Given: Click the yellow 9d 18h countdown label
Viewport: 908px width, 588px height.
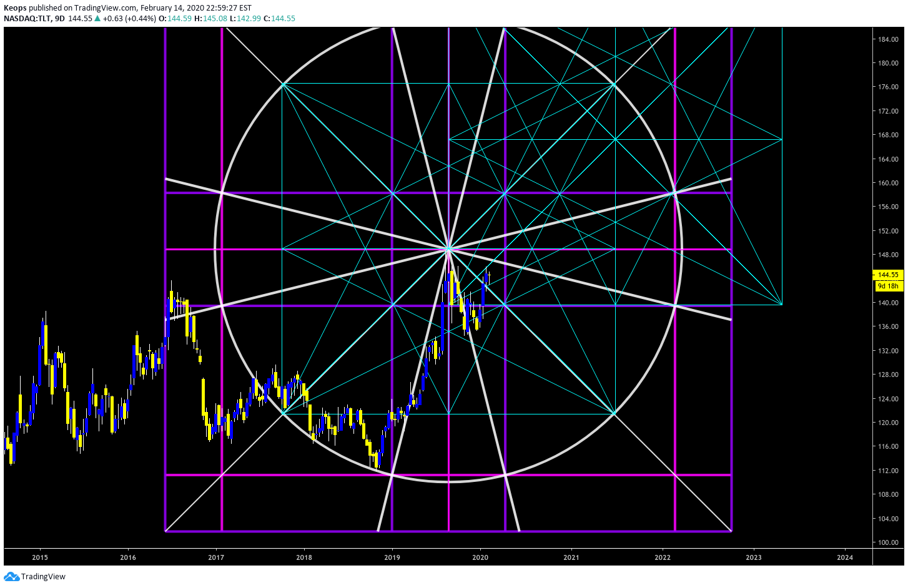Looking at the screenshot, I should 888,286.
